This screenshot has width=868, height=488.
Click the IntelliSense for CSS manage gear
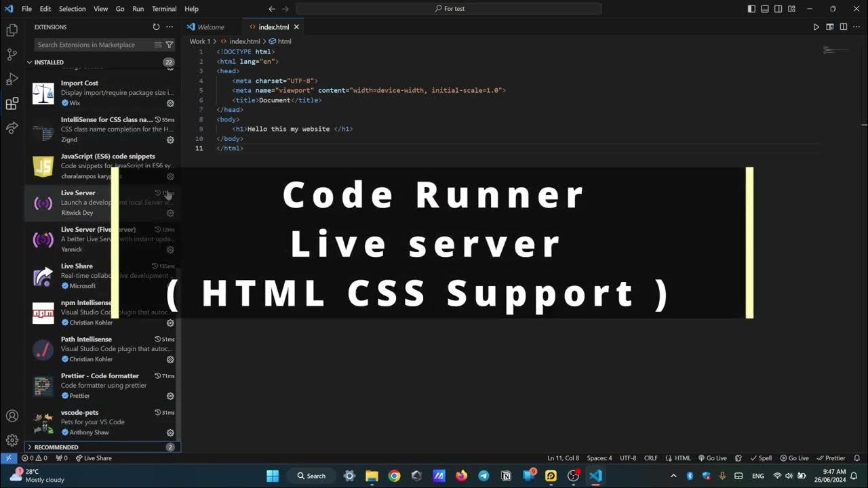pyautogui.click(x=170, y=140)
